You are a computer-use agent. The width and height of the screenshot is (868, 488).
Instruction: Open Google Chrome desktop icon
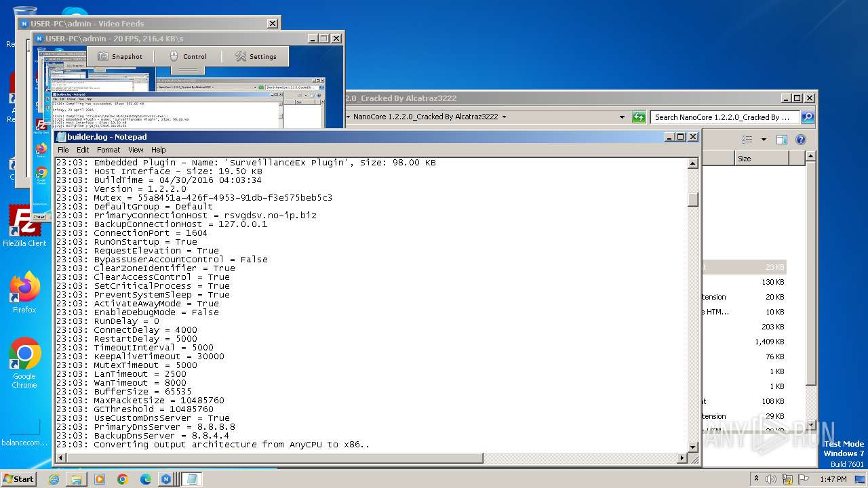(x=24, y=363)
